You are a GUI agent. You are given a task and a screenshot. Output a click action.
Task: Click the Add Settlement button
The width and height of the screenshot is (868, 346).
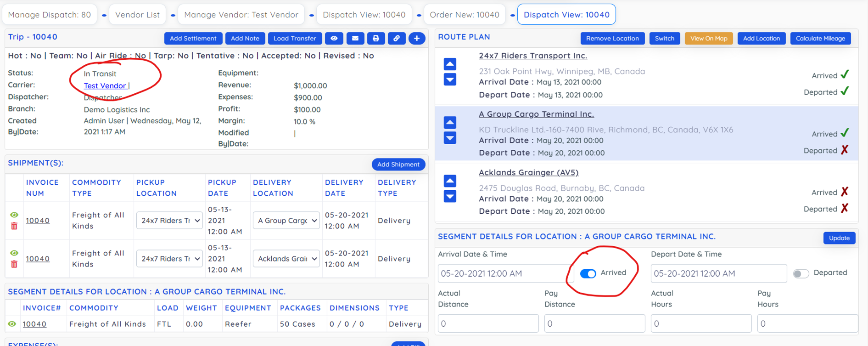click(193, 39)
